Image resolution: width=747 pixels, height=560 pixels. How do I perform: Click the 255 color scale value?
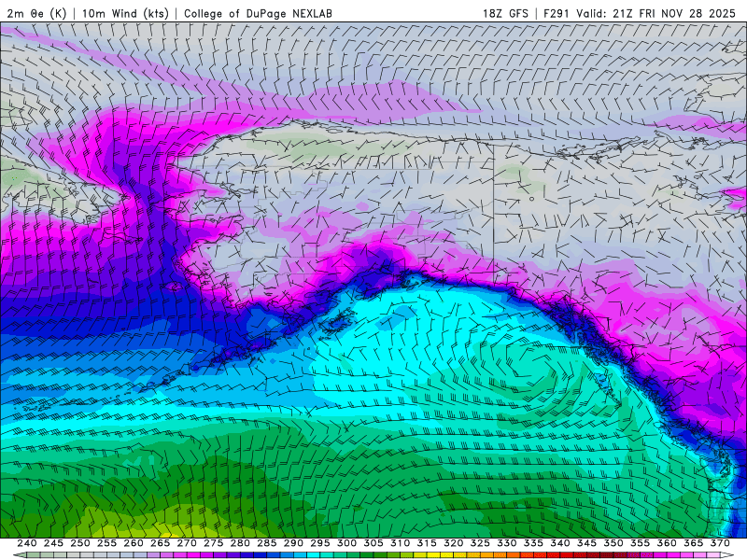tap(106, 543)
